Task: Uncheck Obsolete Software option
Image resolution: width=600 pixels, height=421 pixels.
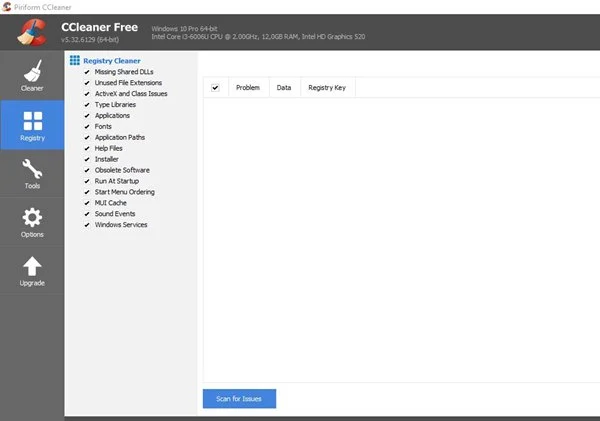Action: point(87,170)
